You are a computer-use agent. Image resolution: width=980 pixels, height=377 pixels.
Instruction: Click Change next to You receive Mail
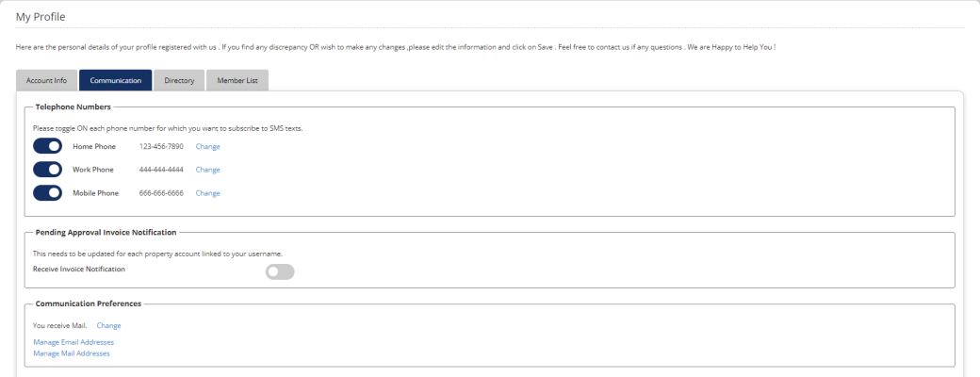(x=108, y=326)
